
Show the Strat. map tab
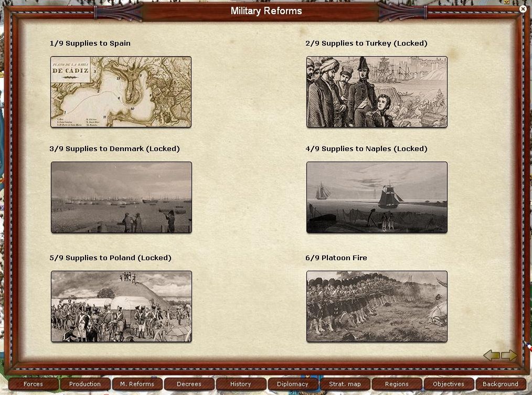(345, 384)
